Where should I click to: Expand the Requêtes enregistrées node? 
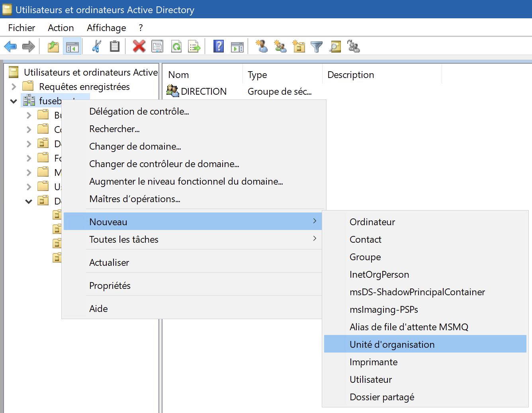tap(14, 87)
